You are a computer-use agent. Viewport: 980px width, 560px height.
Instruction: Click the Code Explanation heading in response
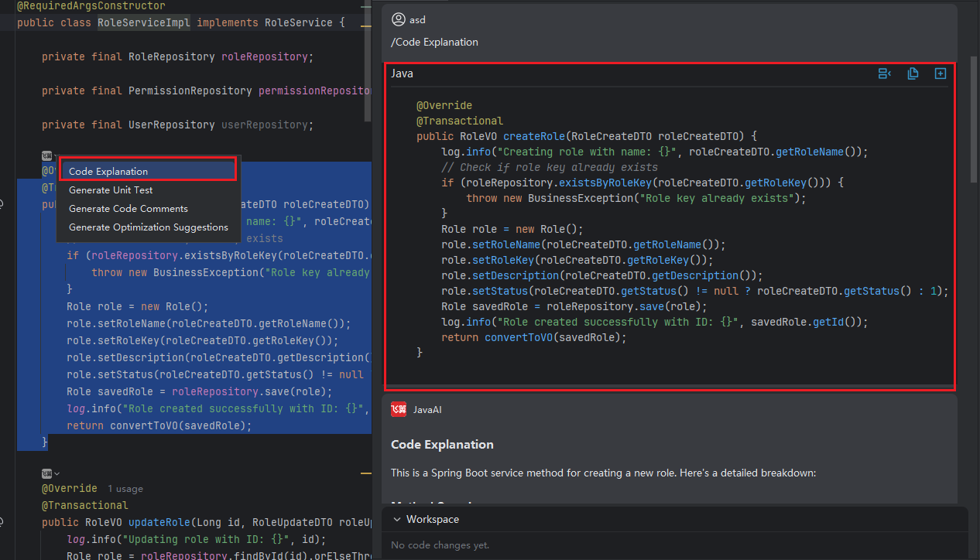[x=442, y=445]
